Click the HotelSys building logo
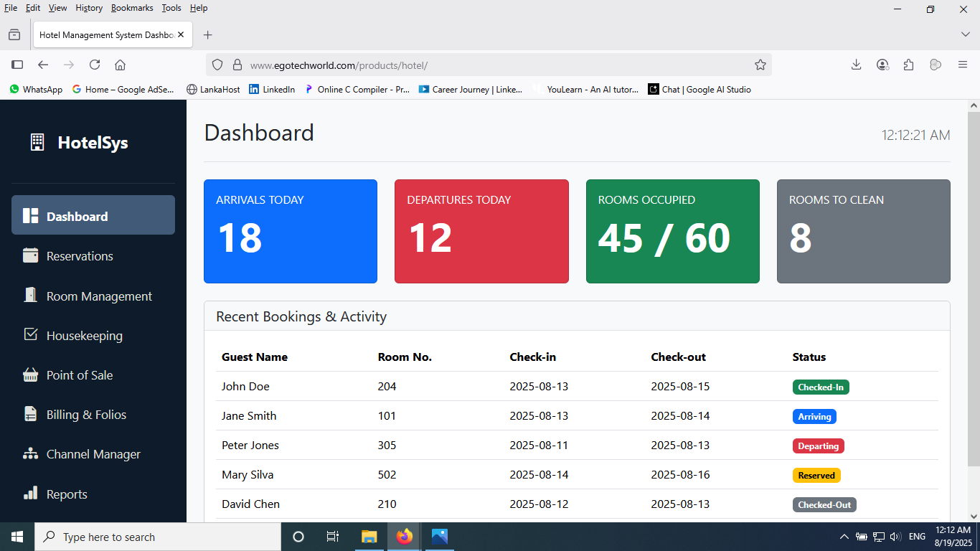980x551 pixels. [39, 142]
